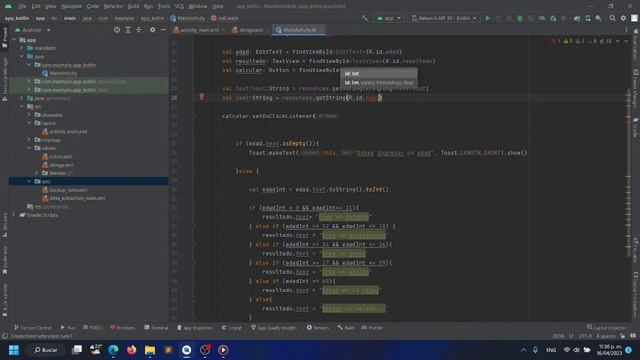The image size is (640, 360).
Task: Open Microsoft Edge from taskbar
Action: pyautogui.click(x=113, y=350)
